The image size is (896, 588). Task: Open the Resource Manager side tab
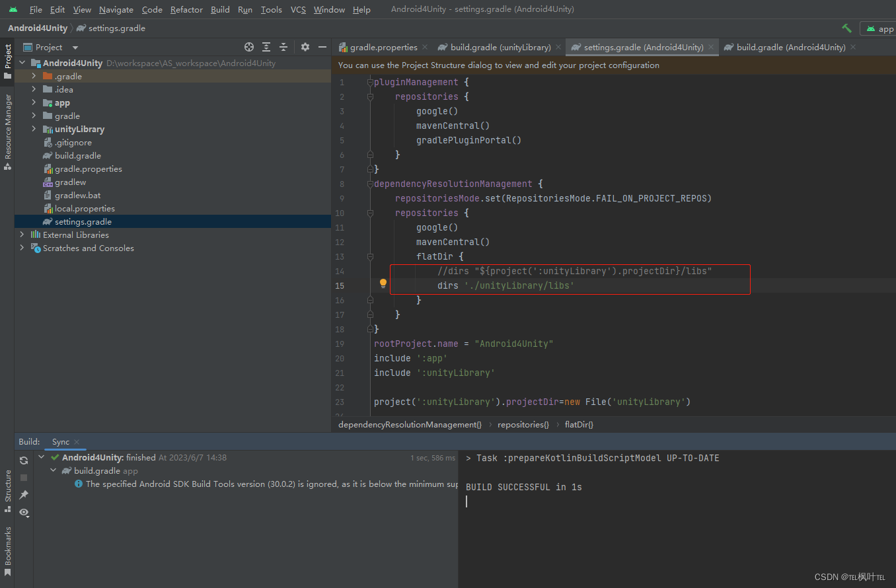[x=7, y=131]
